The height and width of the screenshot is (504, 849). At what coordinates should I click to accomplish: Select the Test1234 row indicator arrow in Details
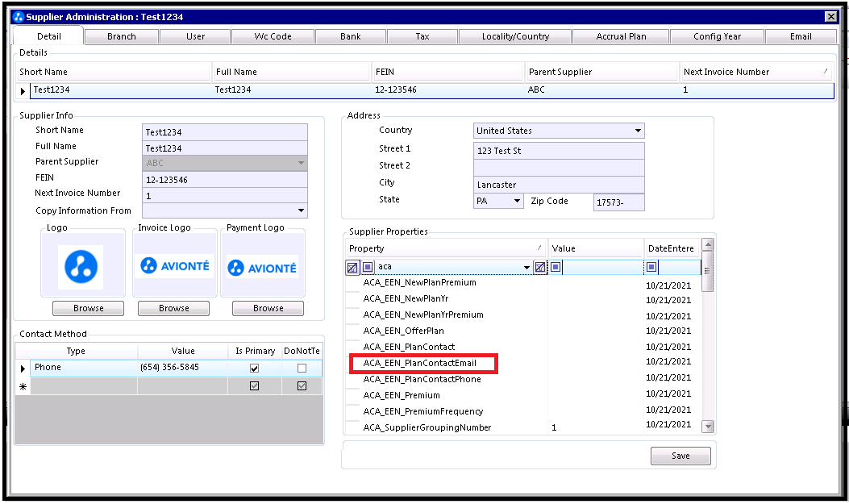point(23,91)
